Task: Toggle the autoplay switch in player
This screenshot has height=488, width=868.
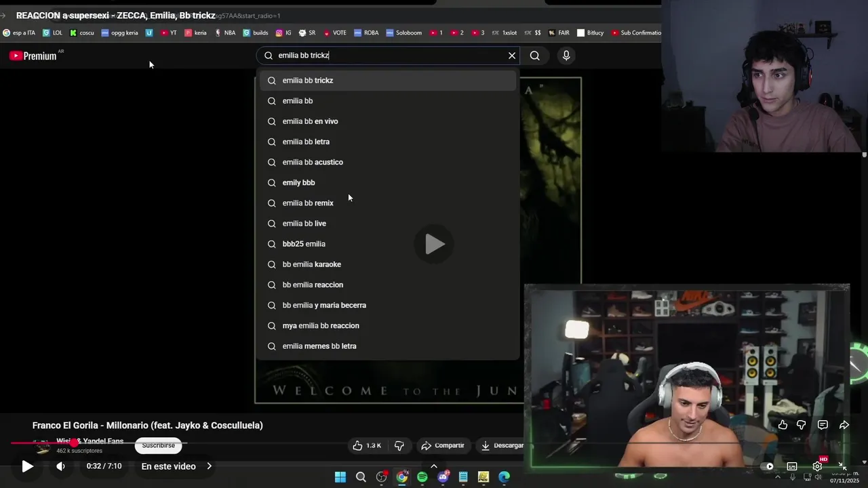Action: click(x=766, y=466)
